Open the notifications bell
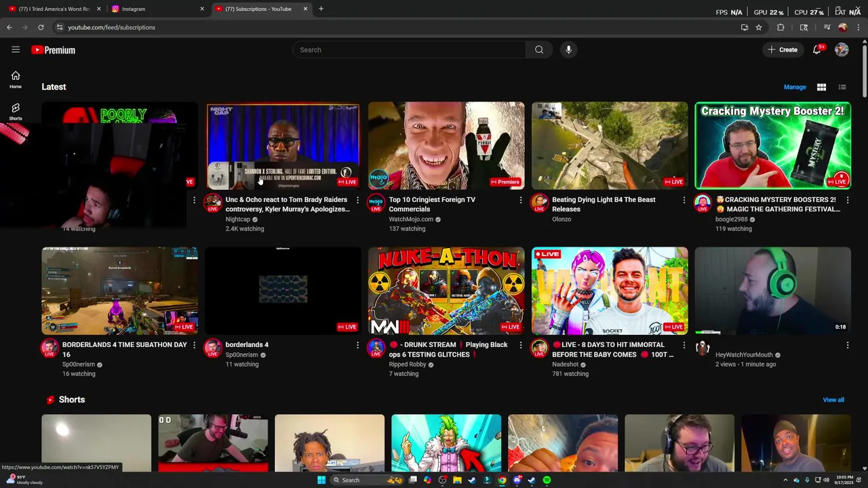 click(x=817, y=49)
